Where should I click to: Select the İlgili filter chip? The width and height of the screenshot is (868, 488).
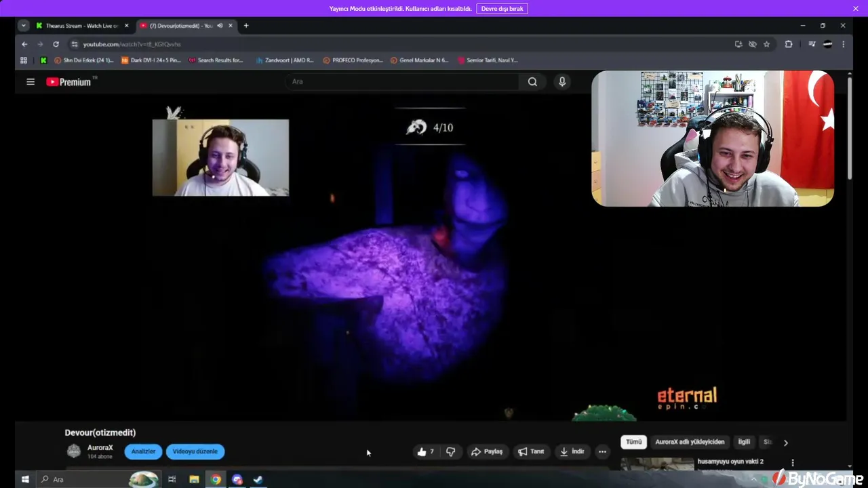(x=744, y=442)
